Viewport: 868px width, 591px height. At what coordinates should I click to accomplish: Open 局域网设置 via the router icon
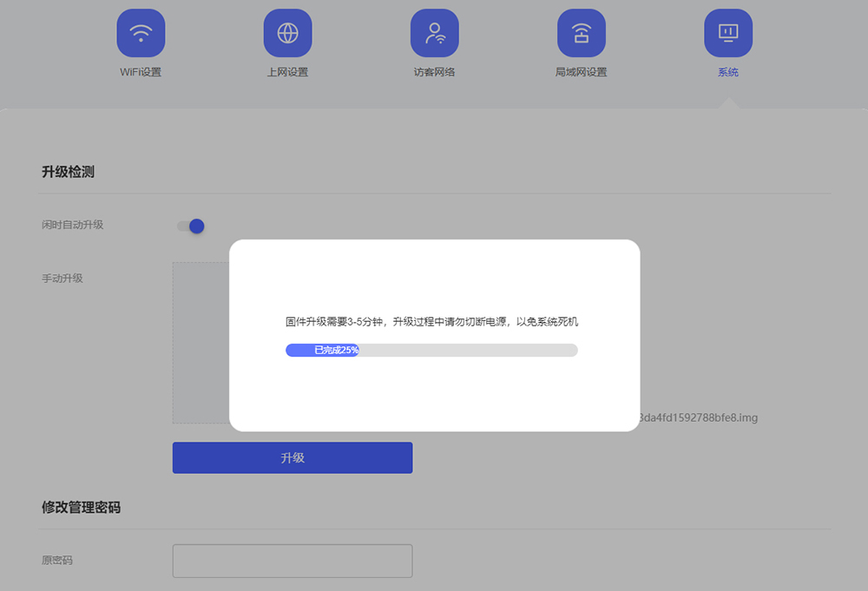pyautogui.click(x=581, y=32)
